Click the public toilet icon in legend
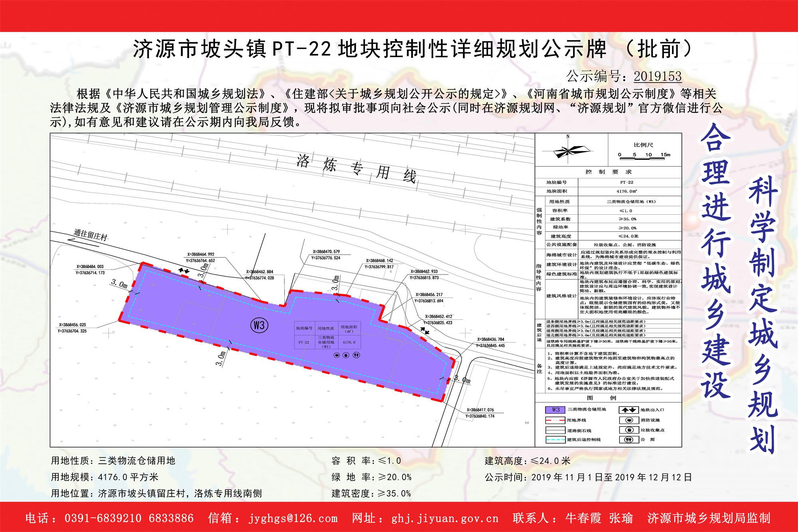The width and height of the screenshot is (798, 532). click(629, 440)
